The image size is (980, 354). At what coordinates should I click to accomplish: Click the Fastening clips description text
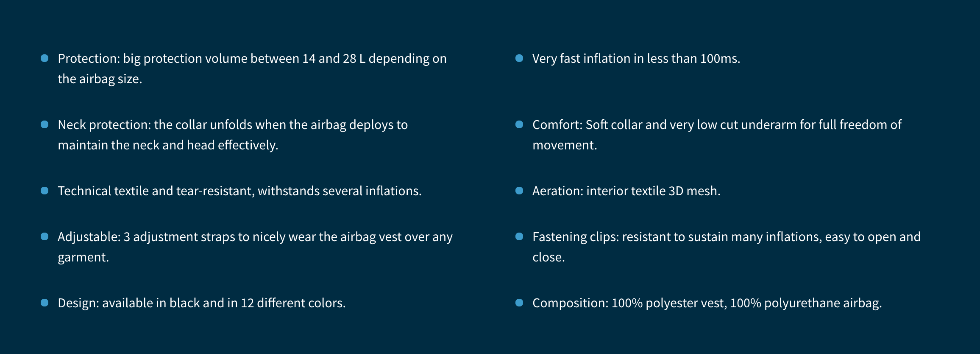pyautogui.click(x=726, y=237)
